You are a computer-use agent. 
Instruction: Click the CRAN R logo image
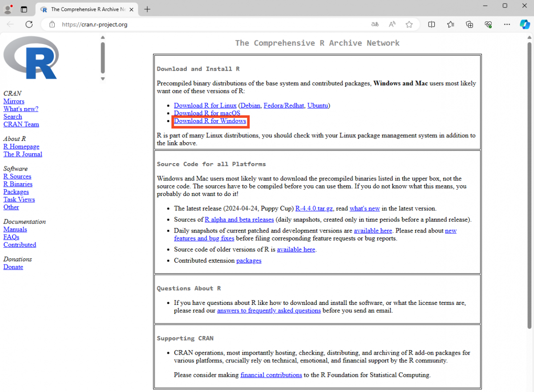point(31,58)
